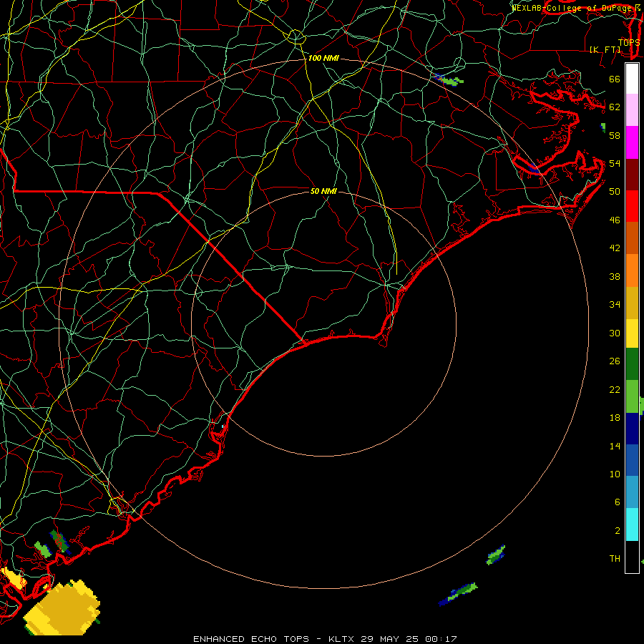Click the "22" legend value
This screenshot has width=644, height=644.
tap(615, 389)
